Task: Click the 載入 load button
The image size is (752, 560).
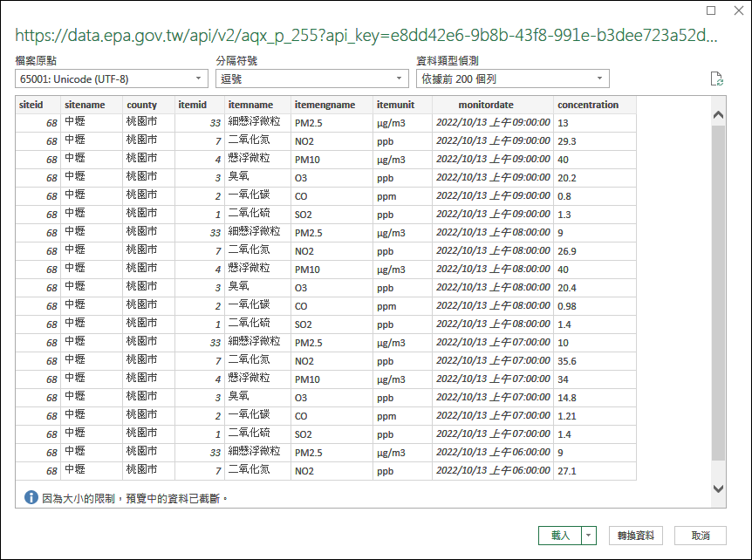Action: tap(560, 536)
